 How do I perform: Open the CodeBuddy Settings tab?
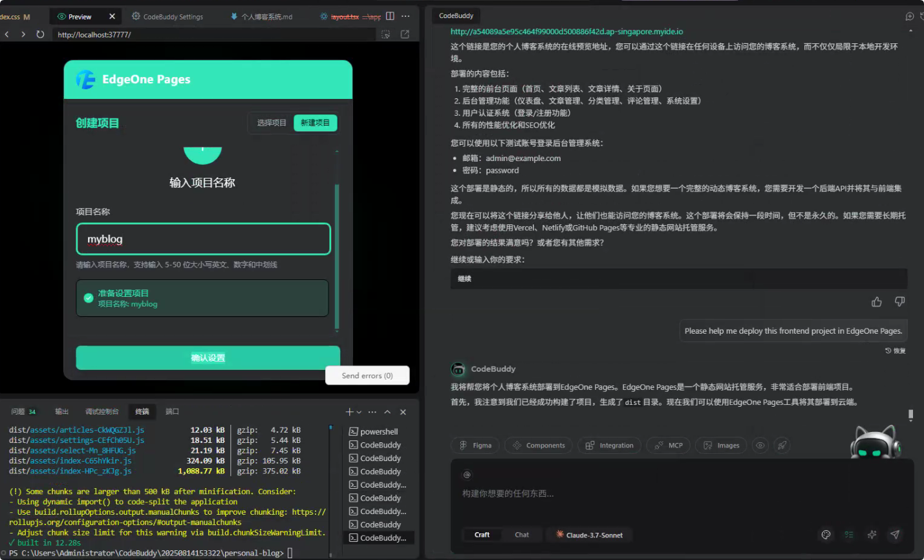[167, 16]
